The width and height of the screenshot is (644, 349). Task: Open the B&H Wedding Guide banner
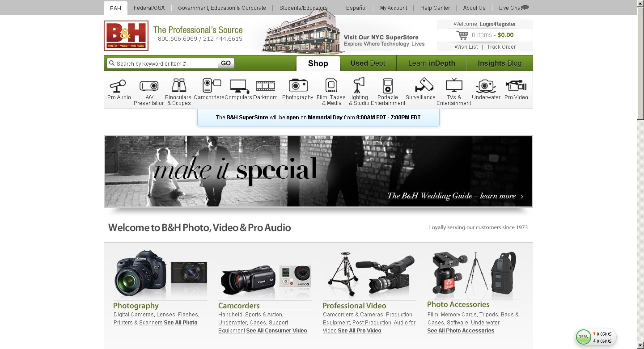[x=318, y=172]
